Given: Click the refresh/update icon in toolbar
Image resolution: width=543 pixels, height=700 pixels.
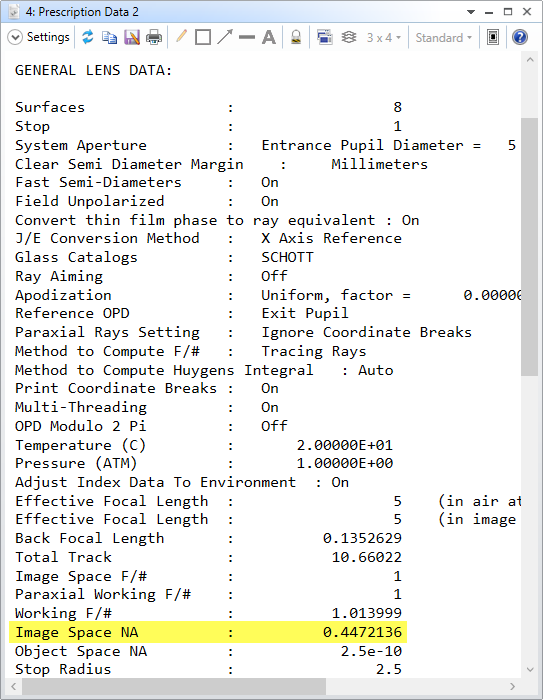Looking at the screenshot, I should (88, 37).
